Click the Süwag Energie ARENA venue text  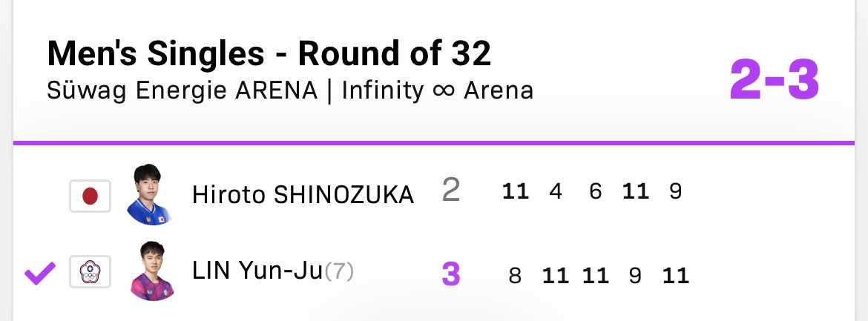[183, 90]
